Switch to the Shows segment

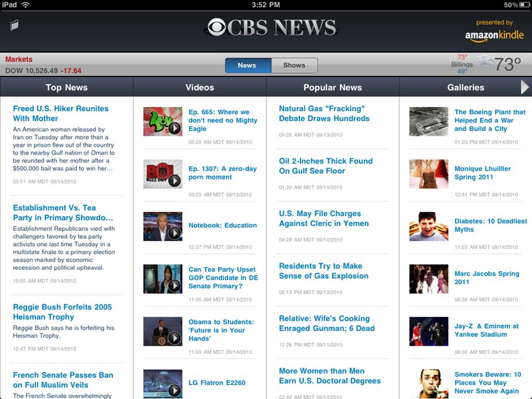click(294, 65)
